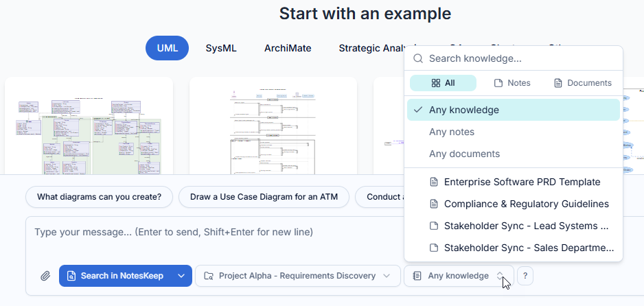Filter knowledge by Notes
The height and width of the screenshot is (306, 644).
tap(511, 83)
